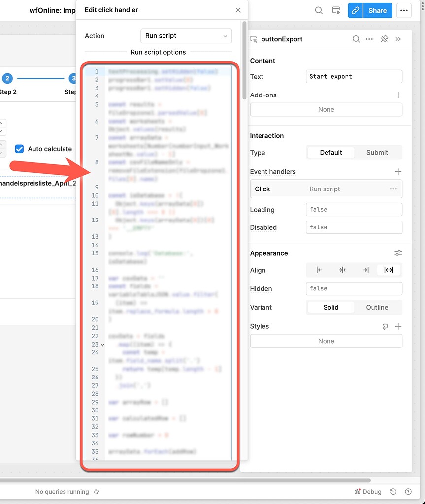Screen dimensions: 425x504
Task: Select Step 2 in the stepper
Action: pyautogui.click(x=7, y=78)
